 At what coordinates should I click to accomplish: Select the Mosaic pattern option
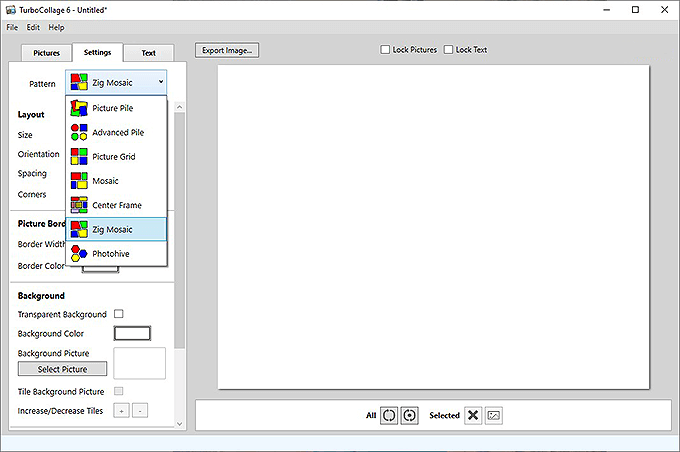click(116, 181)
